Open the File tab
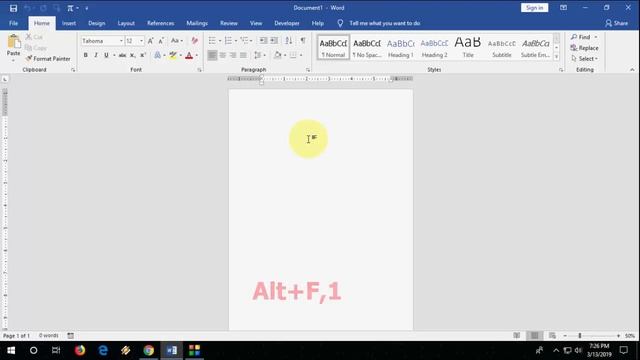The image size is (640, 360). (13, 23)
